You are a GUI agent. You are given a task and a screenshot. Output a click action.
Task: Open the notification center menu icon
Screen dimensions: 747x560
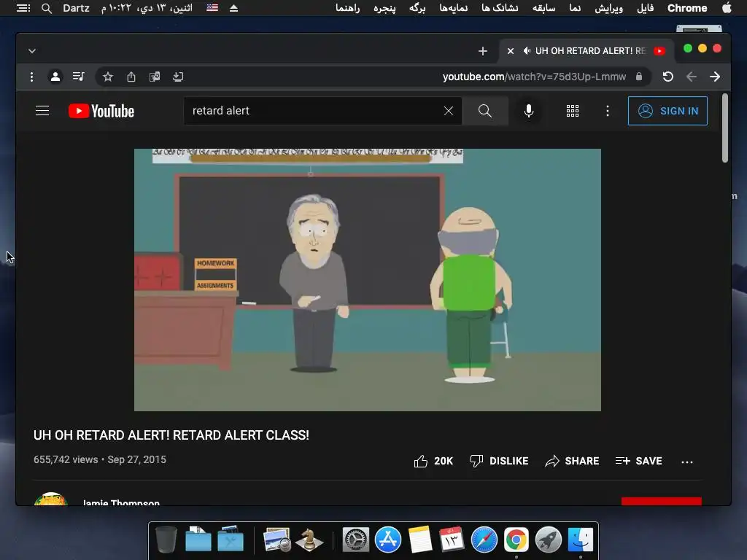coord(23,8)
